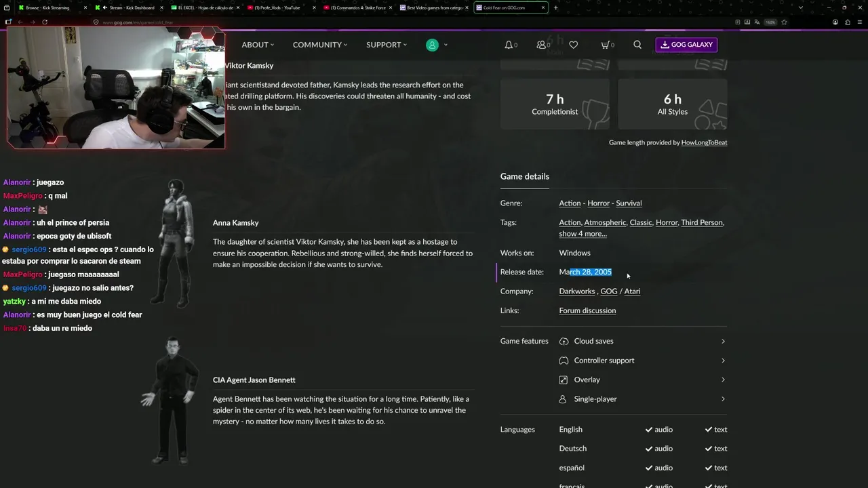Screen dimensions: 868x488
Task: Click the green user account avatar
Action: click(x=432, y=45)
